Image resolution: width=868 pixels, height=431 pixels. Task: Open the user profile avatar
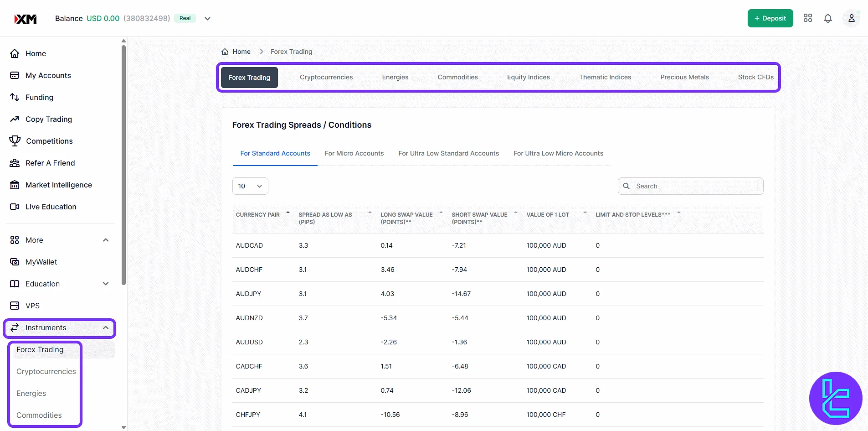pyautogui.click(x=851, y=18)
